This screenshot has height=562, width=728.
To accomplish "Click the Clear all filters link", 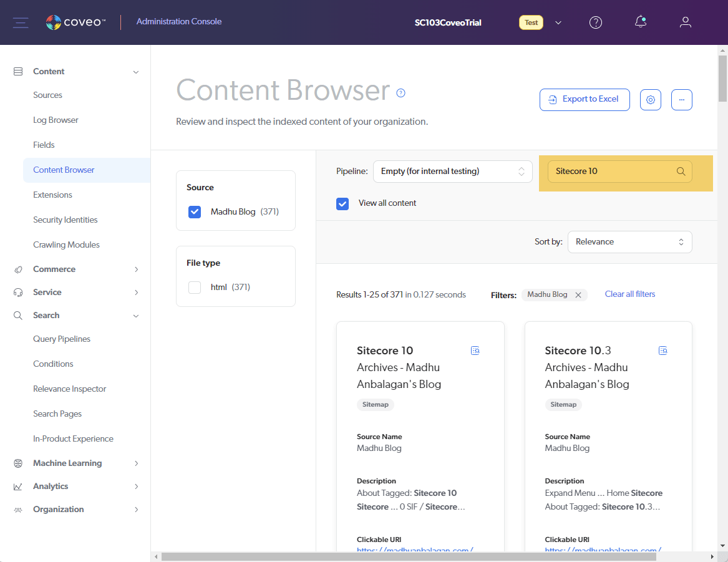I will (x=630, y=294).
